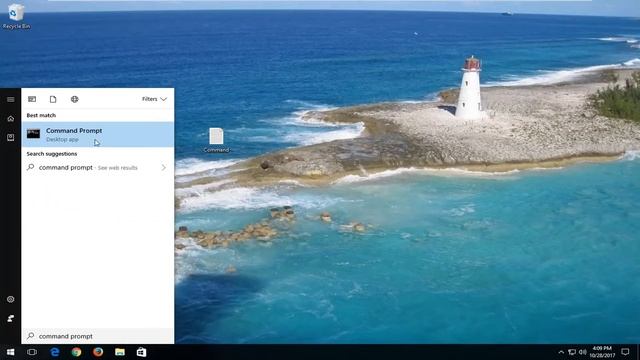Launch Command Prompt best match result

pyautogui.click(x=98, y=135)
